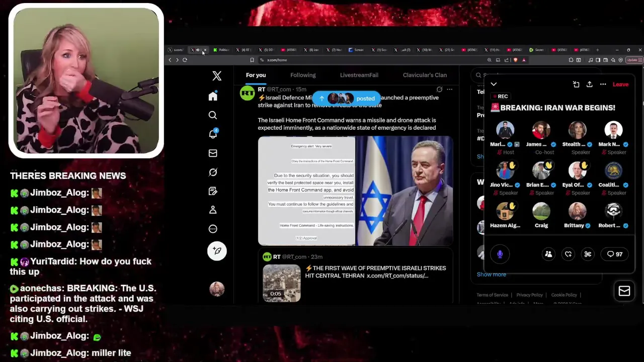This screenshot has width=644, height=362.
Task: Play the 0:05 Tehran video thumbnail
Action: 282,283
